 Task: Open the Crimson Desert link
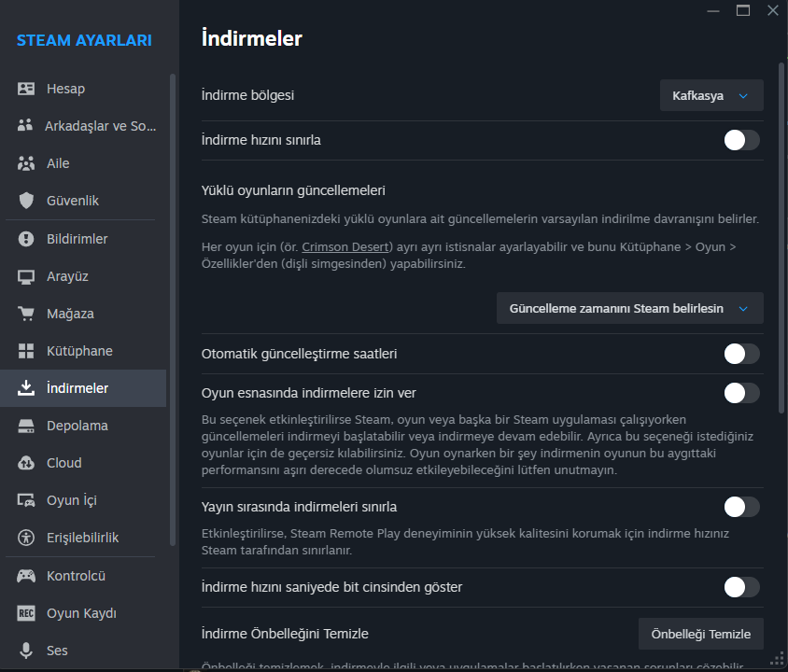click(345, 247)
